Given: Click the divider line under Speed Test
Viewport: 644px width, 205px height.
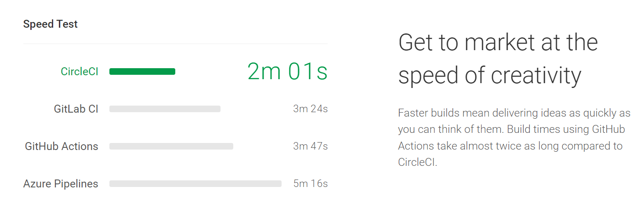Looking at the screenshot, I should (x=175, y=44).
